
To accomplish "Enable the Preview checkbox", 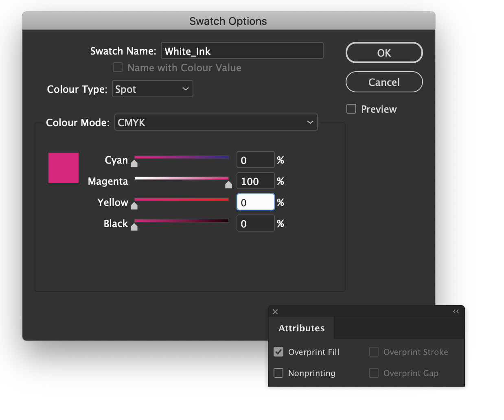I will click(x=351, y=109).
